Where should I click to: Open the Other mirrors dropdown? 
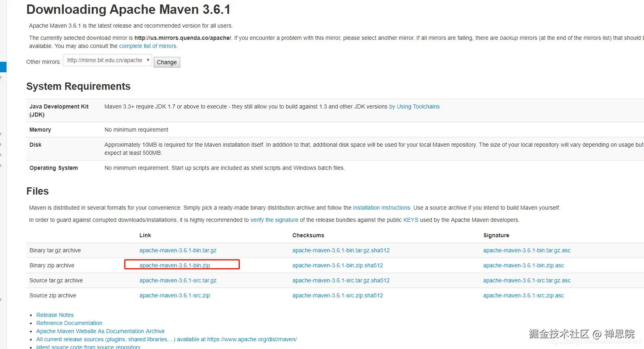[x=108, y=60]
